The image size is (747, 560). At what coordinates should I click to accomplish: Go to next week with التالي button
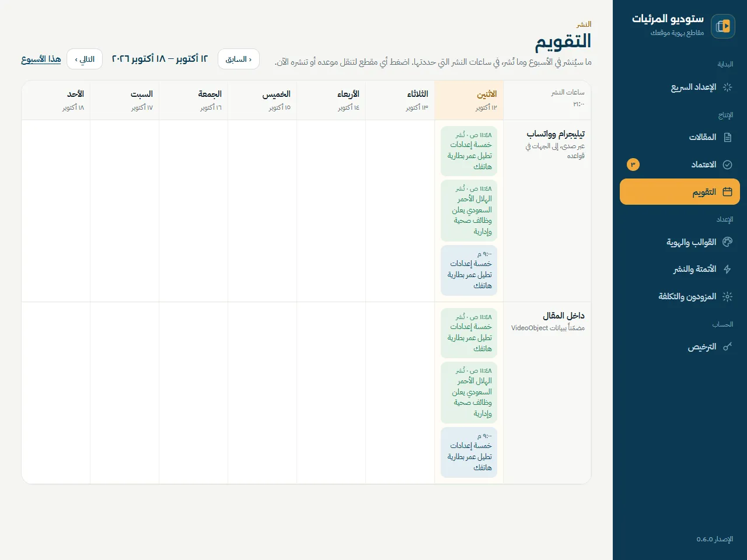[x=85, y=59]
